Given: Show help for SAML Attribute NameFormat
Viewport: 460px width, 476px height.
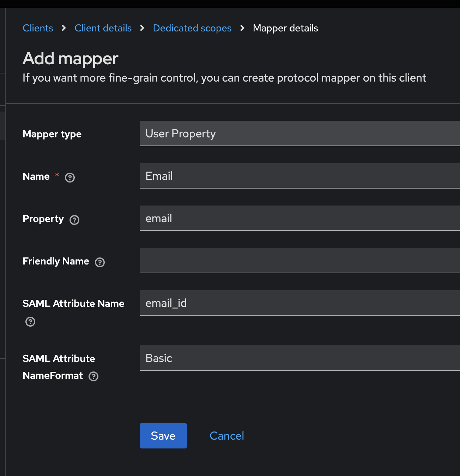Looking at the screenshot, I should pyautogui.click(x=93, y=376).
